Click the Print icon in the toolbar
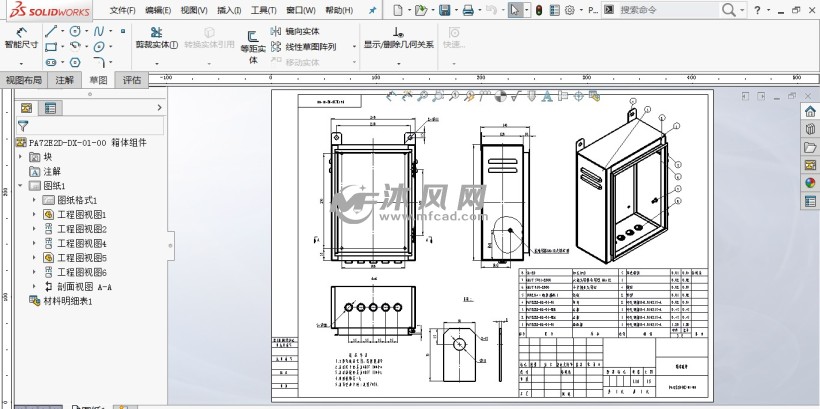This screenshot has width=820, height=409. (469, 10)
